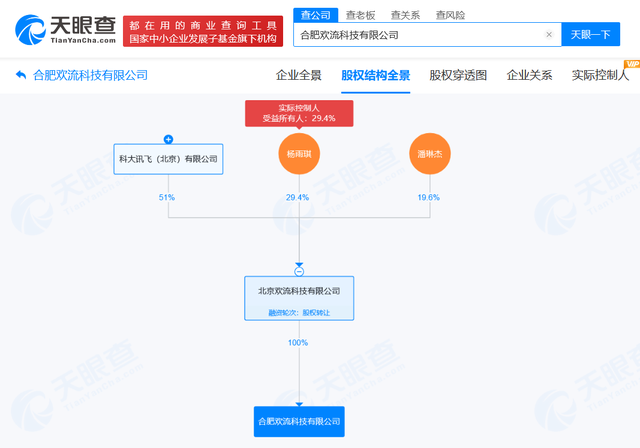640x448 pixels.
Task: Collapse 北京欢流科技有限公司 with the minus icon
Action: coord(299,272)
